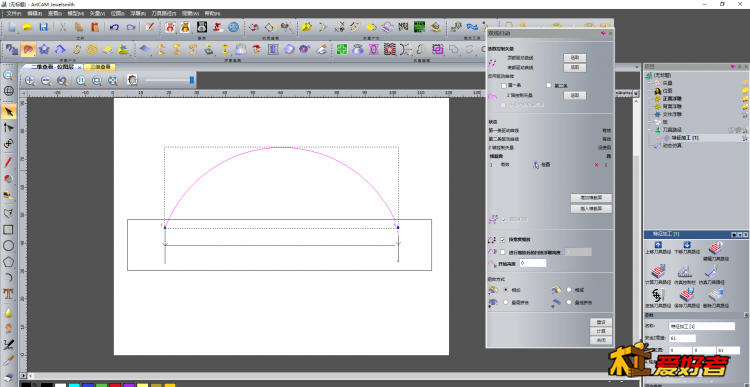Click the slider in the 2D view toolbar

[192, 80]
